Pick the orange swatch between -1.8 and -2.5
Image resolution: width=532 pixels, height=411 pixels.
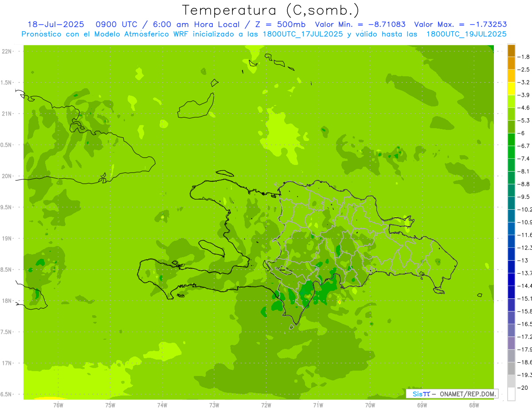click(511, 63)
